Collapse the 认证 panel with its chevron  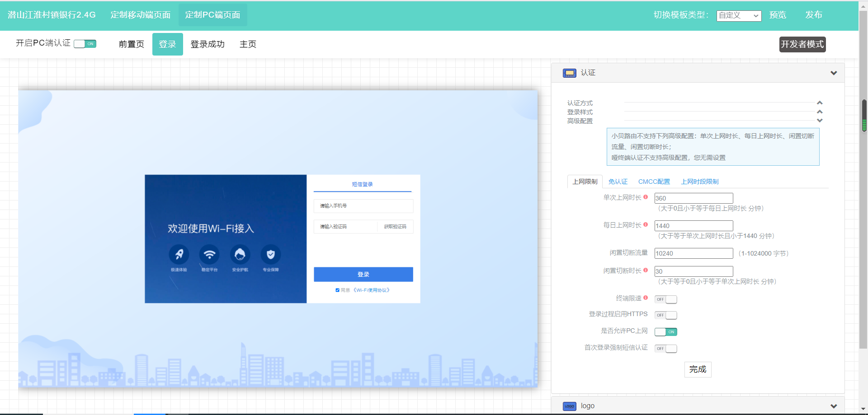834,73
